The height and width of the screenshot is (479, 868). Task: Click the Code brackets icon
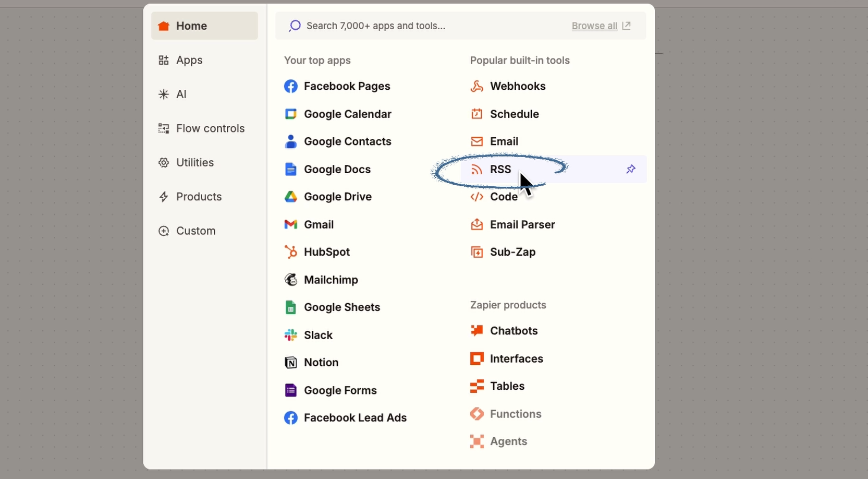click(x=476, y=197)
